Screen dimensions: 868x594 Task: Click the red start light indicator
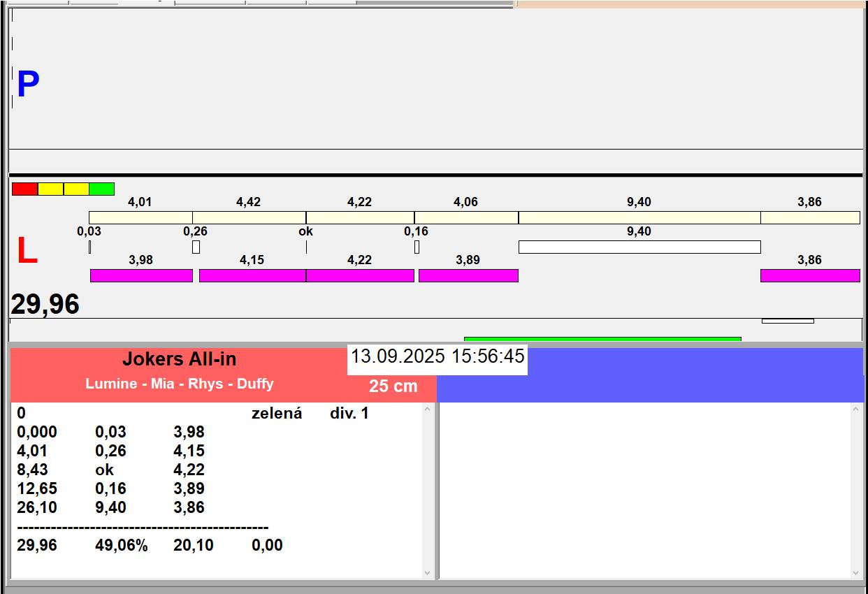point(25,189)
